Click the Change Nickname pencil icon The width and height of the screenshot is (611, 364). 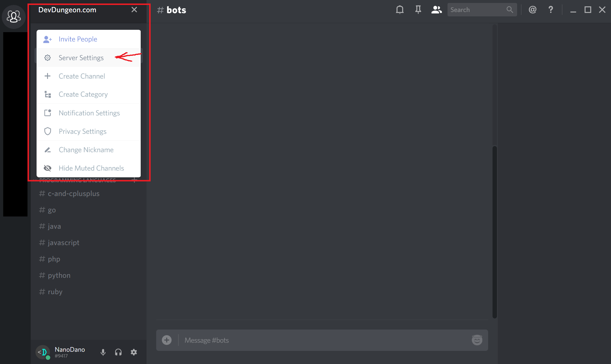click(48, 150)
